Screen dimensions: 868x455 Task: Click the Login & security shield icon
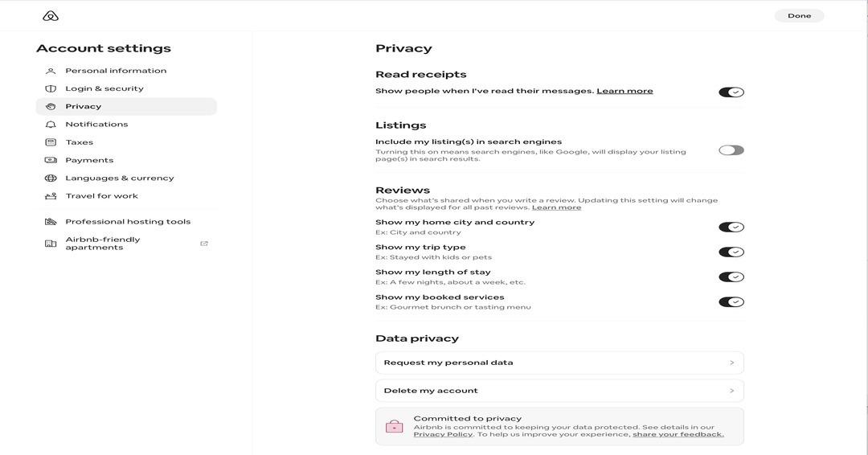(x=51, y=88)
